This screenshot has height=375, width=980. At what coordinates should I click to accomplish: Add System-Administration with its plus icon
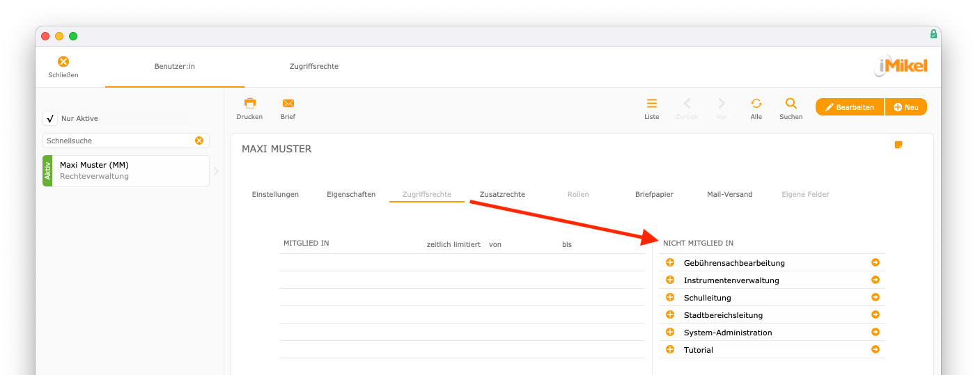(670, 332)
